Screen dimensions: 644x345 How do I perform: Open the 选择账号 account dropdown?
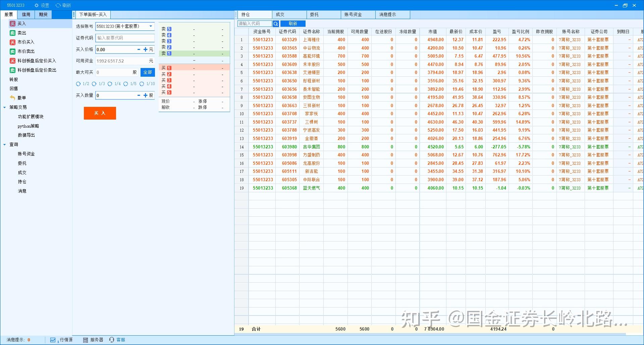tap(150, 26)
